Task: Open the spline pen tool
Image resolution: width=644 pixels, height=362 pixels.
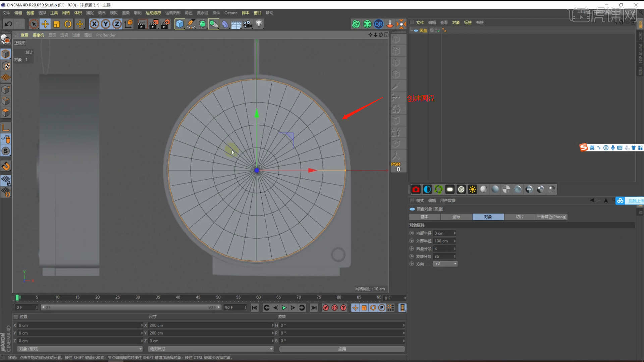Action: point(191,24)
